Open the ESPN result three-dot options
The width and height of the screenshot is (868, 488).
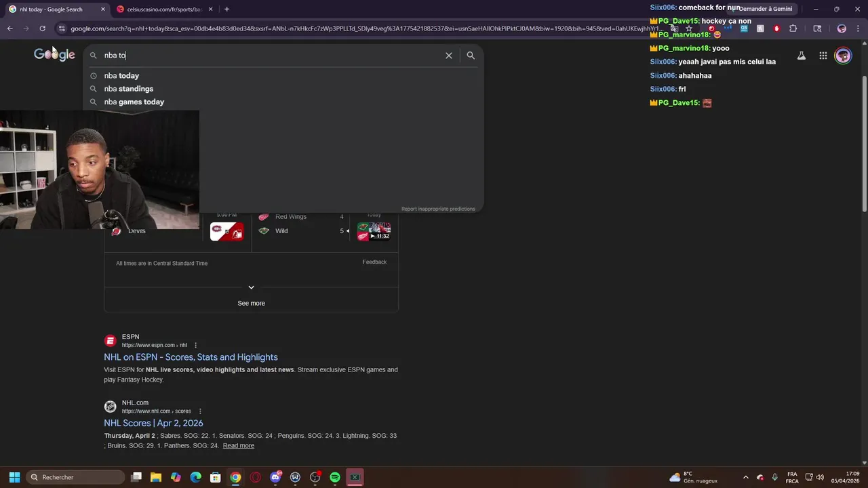(x=196, y=345)
